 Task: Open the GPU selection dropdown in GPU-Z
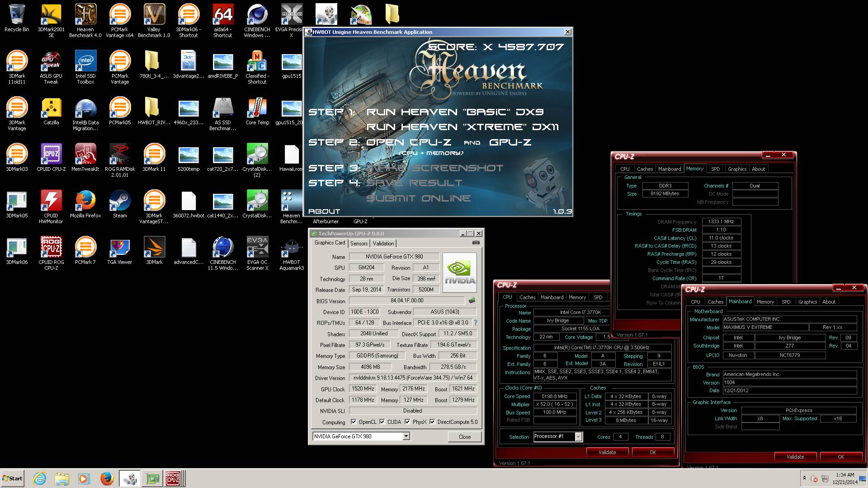coord(406,436)
